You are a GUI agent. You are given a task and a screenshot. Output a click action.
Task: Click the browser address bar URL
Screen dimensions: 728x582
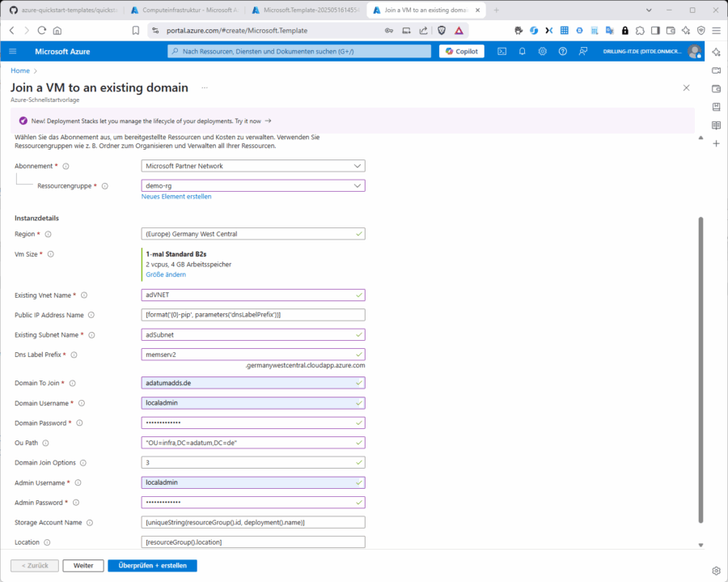[237, 30]
